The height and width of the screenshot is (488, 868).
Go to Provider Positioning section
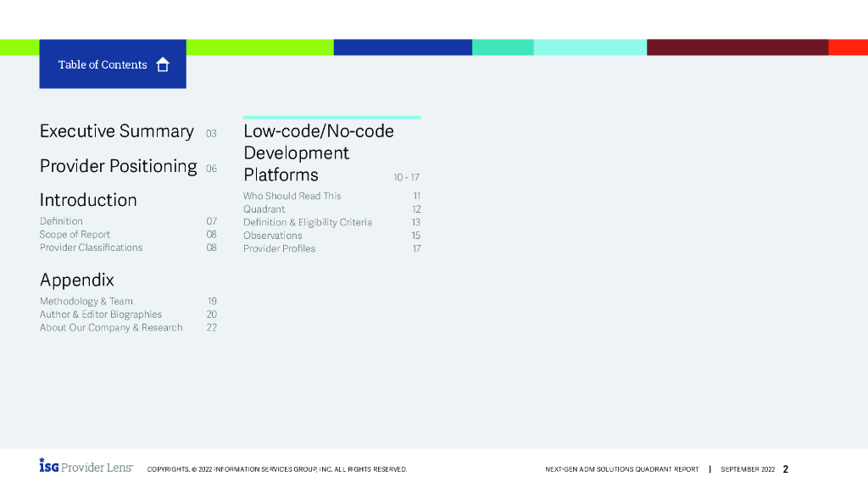[119, 166]
